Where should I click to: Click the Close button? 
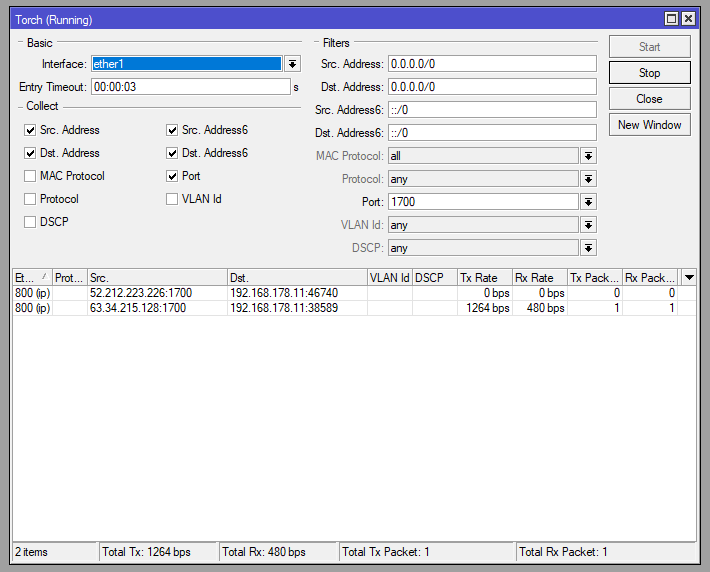pos(649,99)
